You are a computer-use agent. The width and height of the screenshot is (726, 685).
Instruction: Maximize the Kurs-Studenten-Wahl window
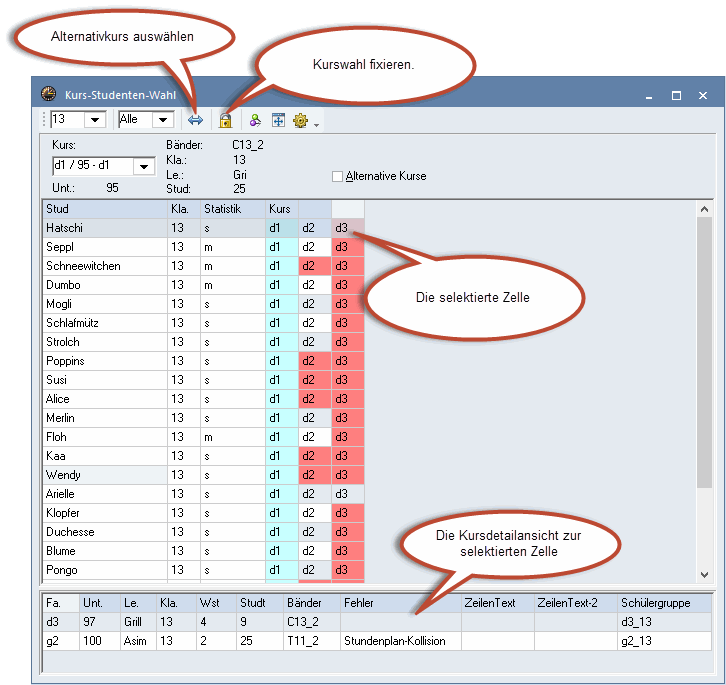(x=676, y=95)
